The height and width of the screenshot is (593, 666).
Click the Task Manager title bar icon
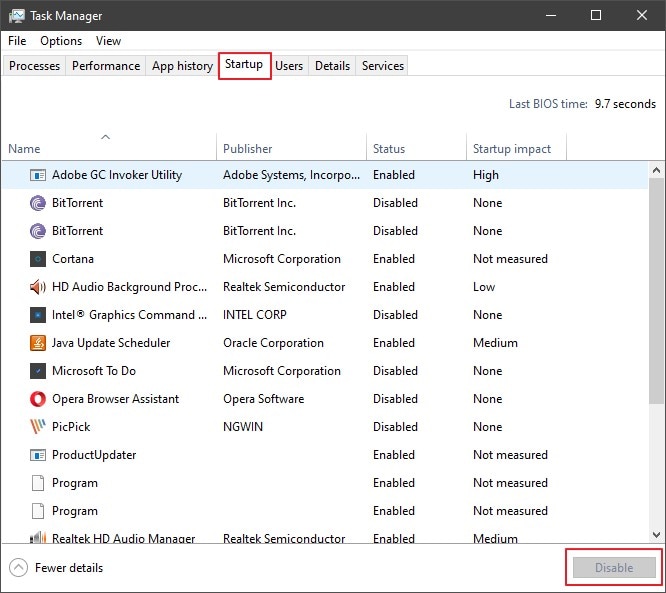point(17,16)
